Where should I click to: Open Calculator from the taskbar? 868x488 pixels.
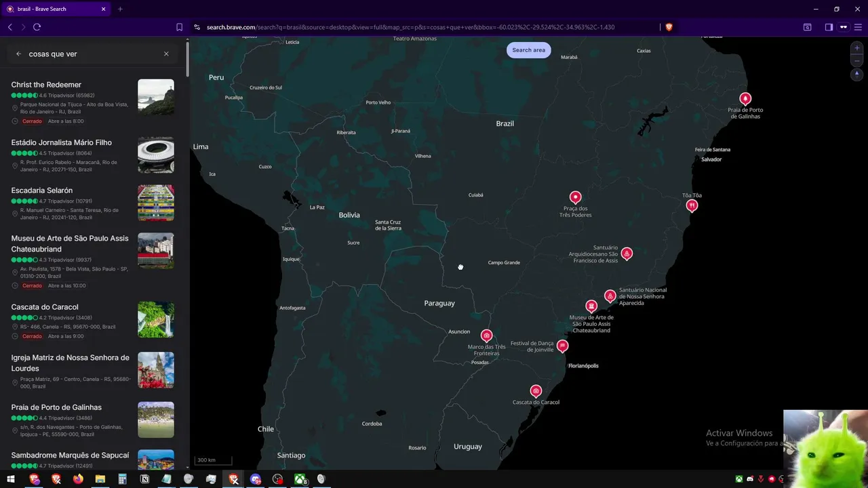click(x=122, y=479)
